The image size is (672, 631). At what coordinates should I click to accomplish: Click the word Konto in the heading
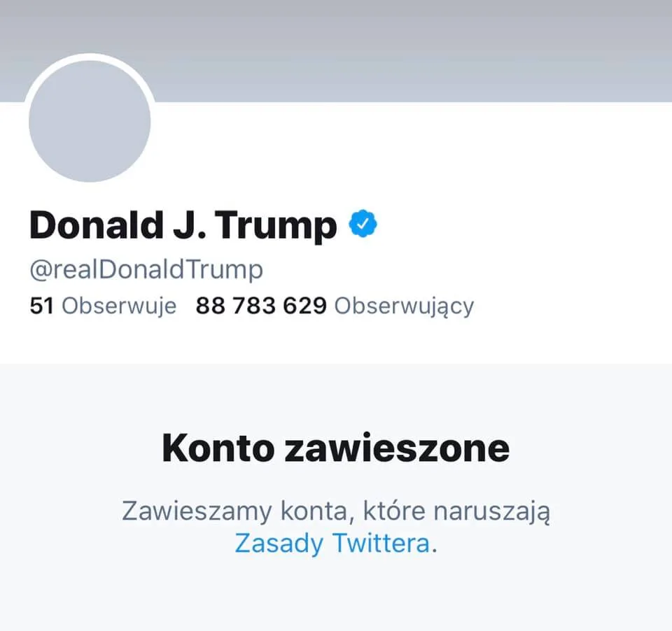click(x=218, y=448)
